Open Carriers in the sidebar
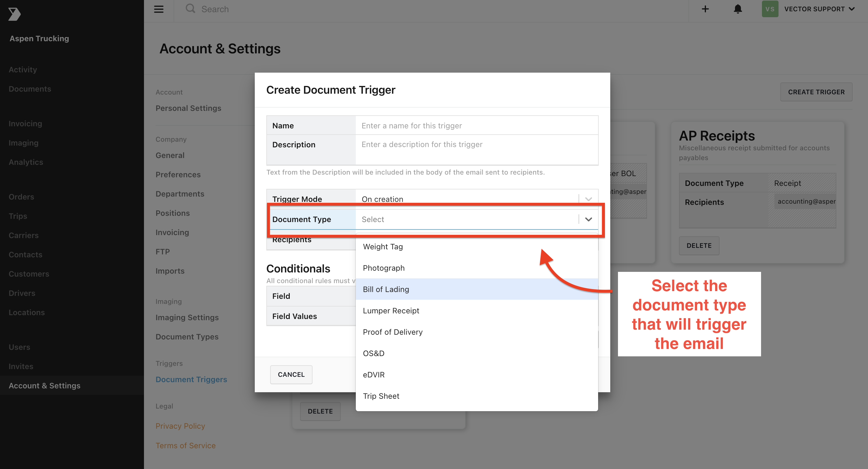Image resolution: width=868 pixels, height=469 pixels. [24, 235]
